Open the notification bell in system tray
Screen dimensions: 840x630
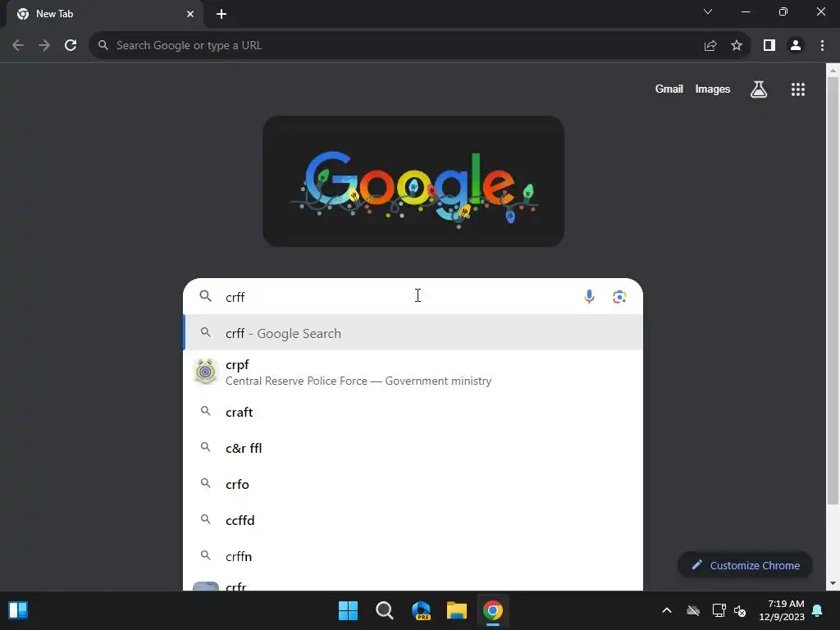818,610
